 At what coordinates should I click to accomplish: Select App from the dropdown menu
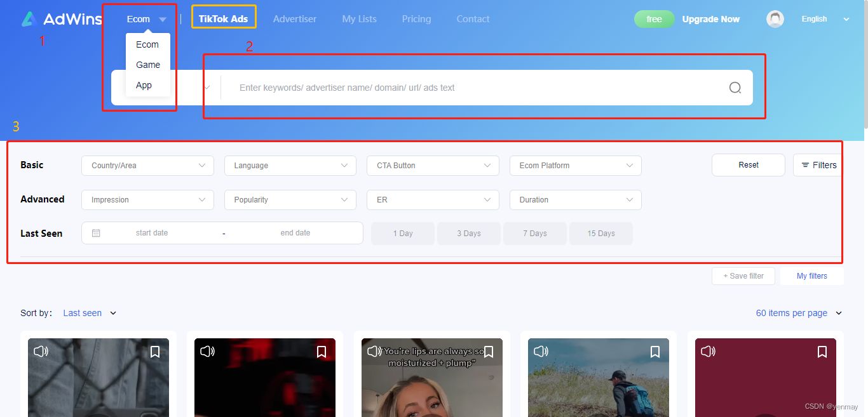[x=144, y=85]
